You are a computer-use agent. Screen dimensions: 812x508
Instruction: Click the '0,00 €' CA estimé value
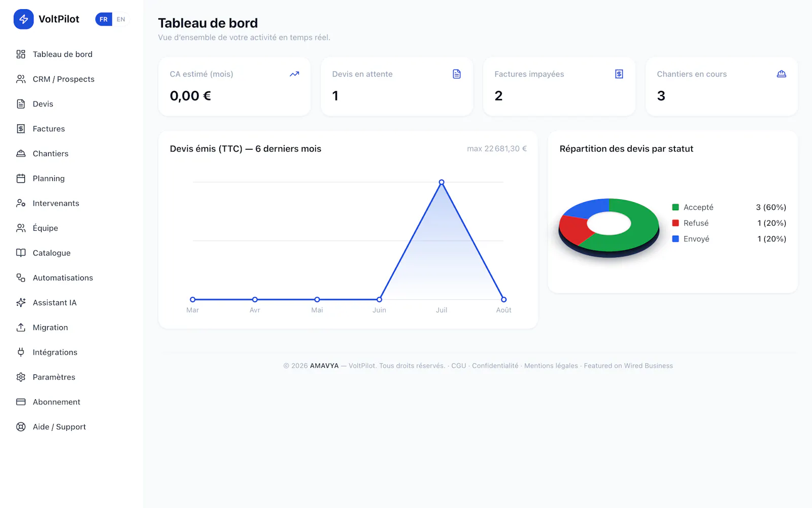(x=190, y=96)
